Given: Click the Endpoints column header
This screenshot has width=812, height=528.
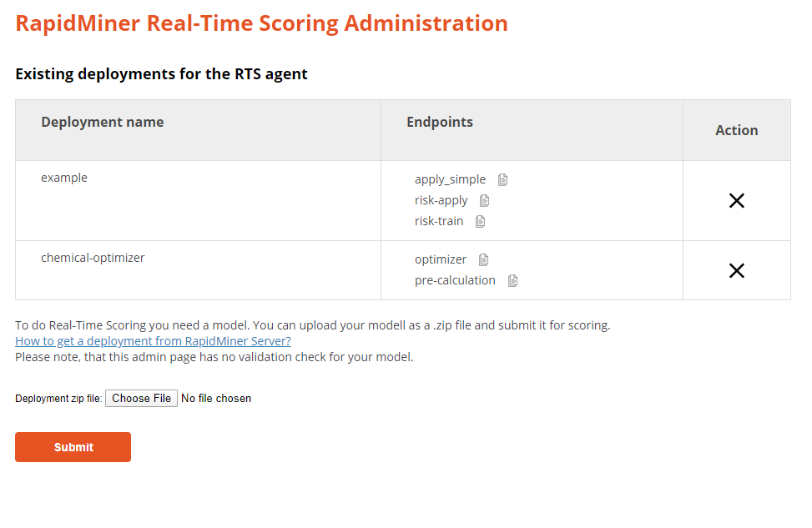Looking at the screenshot, I should 440,122.
